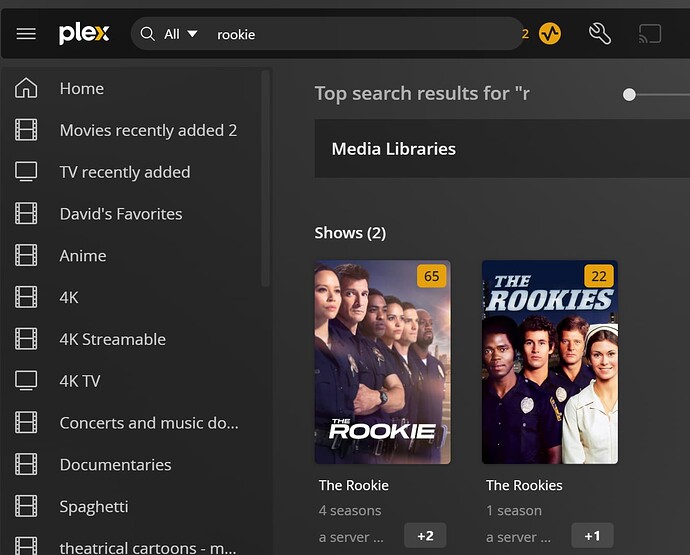Open The Rookies poster thumbnail
This screenshot has height=555, width=690.
(x=550, y=362)
